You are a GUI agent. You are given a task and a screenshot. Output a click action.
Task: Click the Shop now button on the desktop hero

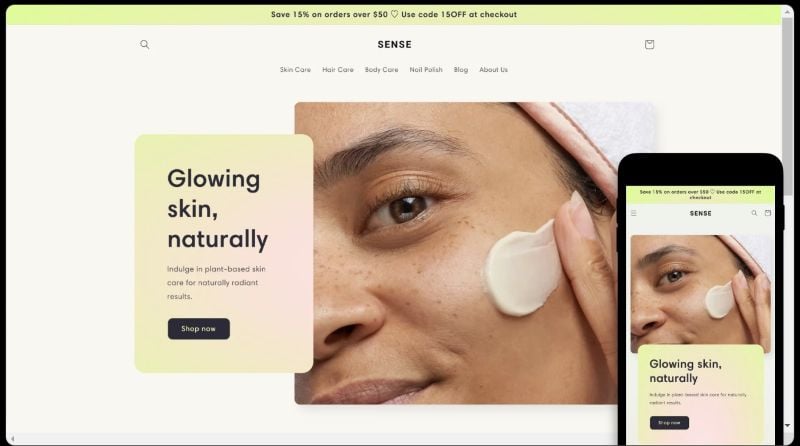(x=198, y=329)
